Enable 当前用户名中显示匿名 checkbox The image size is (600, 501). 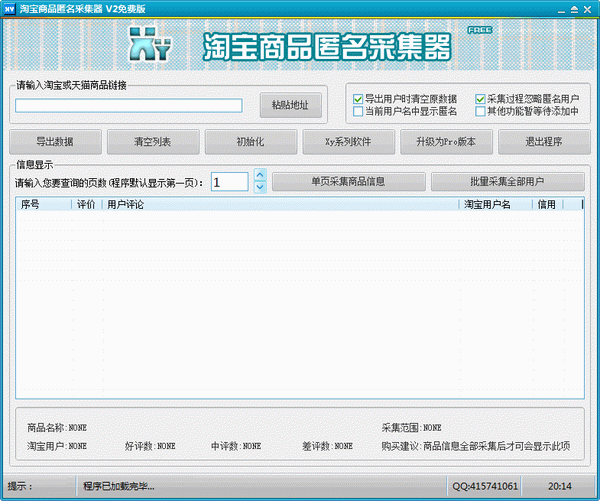pos(358,111)
